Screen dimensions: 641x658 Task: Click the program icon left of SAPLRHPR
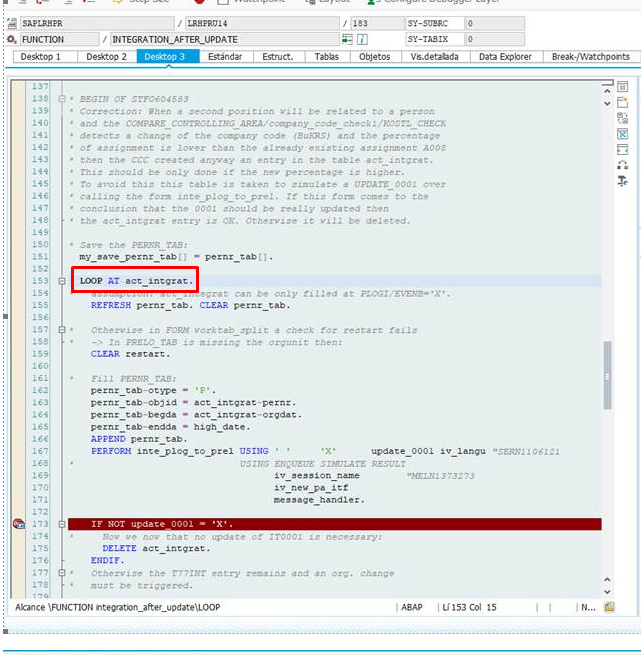tap(12, 24)
